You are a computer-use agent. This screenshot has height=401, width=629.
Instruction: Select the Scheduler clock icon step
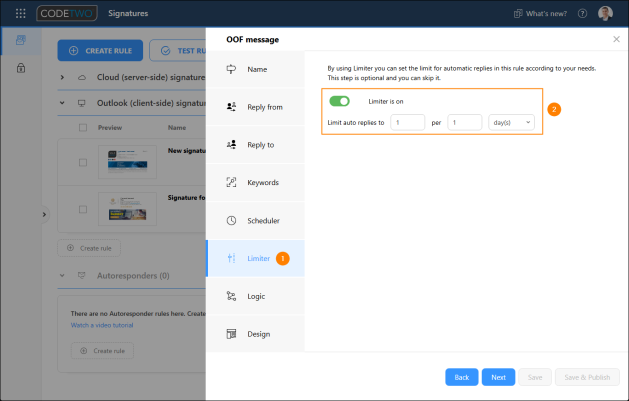pos(231,221)
